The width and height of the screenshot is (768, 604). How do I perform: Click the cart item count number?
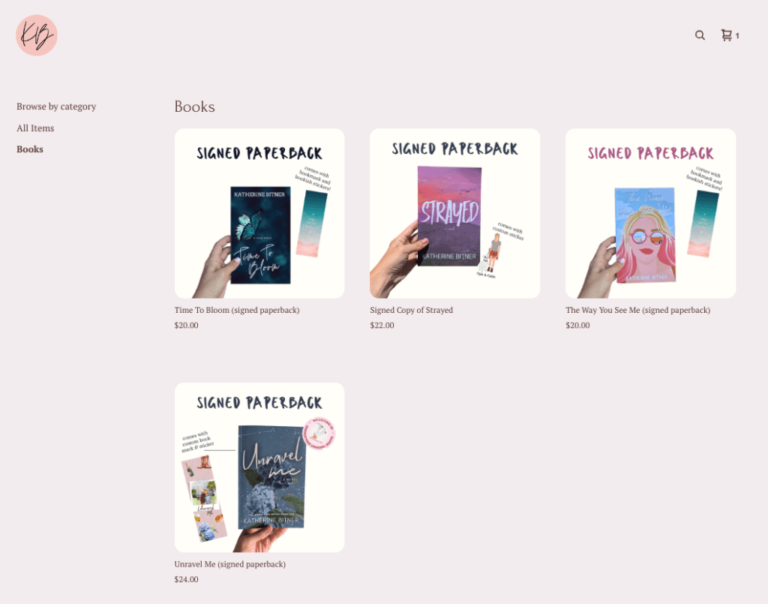[737, 36]
